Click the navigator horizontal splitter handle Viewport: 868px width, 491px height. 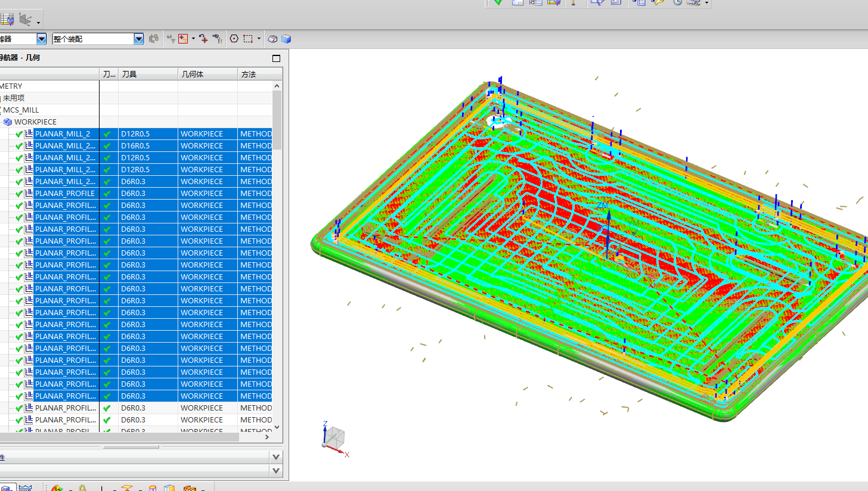[131, 447]
